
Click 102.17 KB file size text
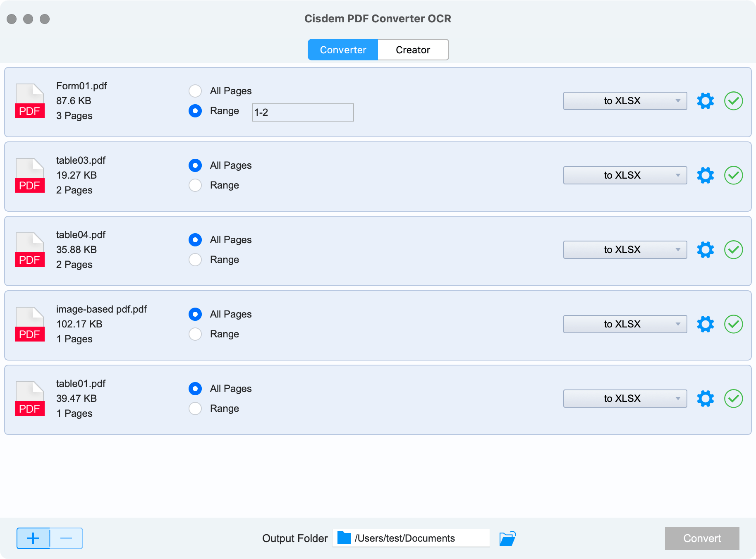coord(79,324)
